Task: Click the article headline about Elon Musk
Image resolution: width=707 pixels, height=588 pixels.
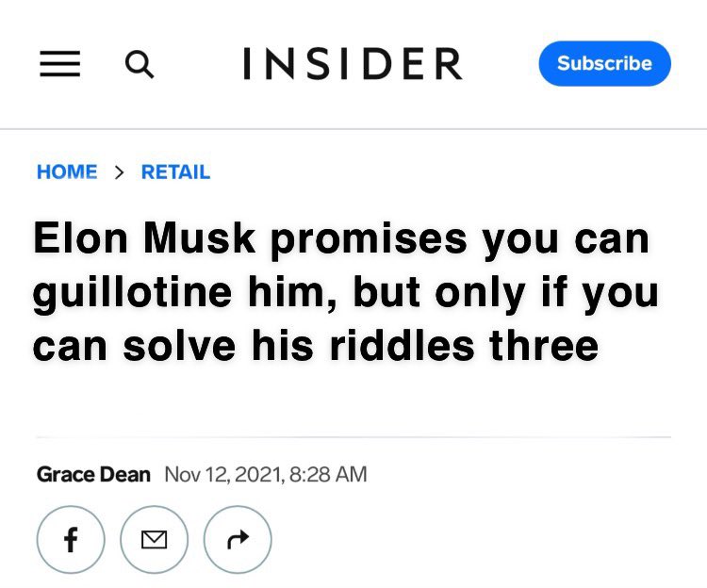Action: point(346,292)
